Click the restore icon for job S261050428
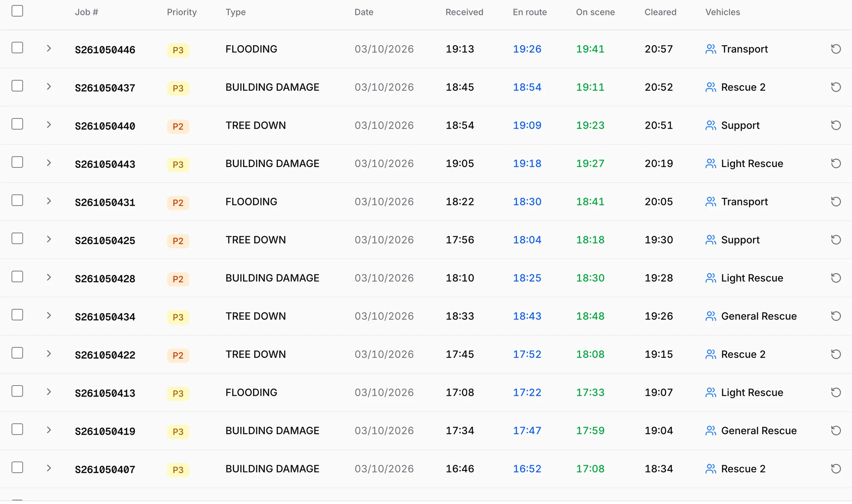The height and width of the screenshot is (504, 852). [836, 278]
